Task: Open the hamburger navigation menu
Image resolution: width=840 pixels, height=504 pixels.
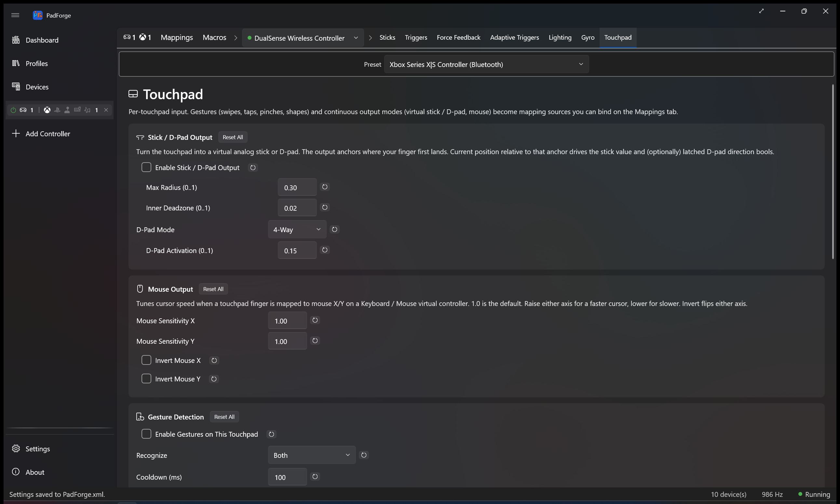Action: pos(15,15)
